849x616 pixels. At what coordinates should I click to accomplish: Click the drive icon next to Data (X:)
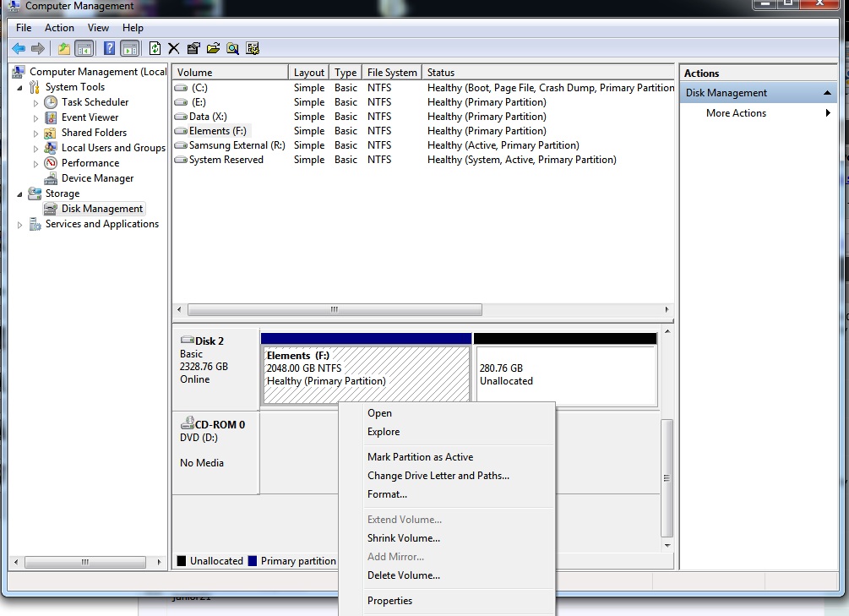[181, 117]
